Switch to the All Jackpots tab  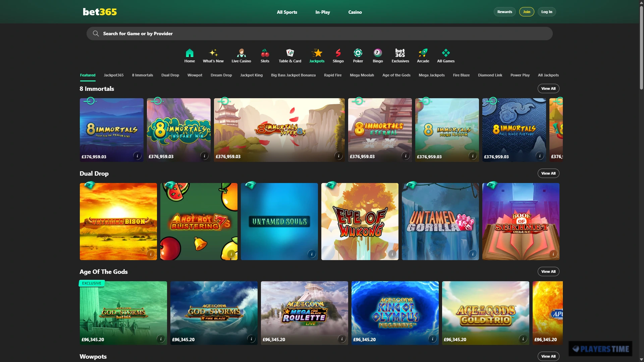[548, 75]
